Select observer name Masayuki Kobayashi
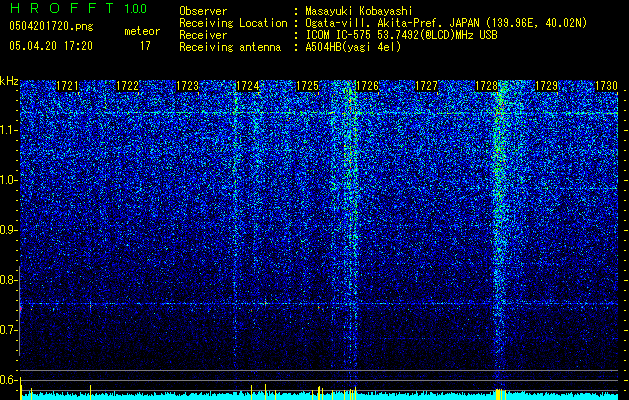 click(359, 11)
